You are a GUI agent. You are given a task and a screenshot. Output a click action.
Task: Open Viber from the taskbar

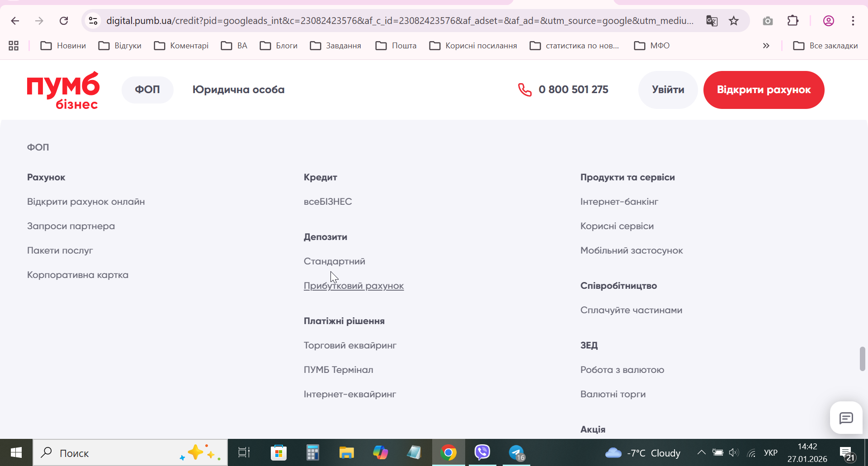coord(482,452)
